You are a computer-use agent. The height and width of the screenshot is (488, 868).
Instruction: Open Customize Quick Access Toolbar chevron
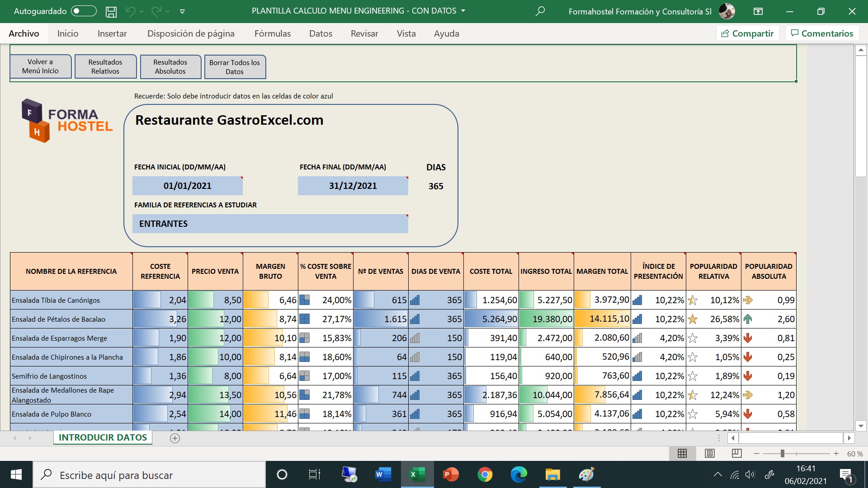click(183, 11)
